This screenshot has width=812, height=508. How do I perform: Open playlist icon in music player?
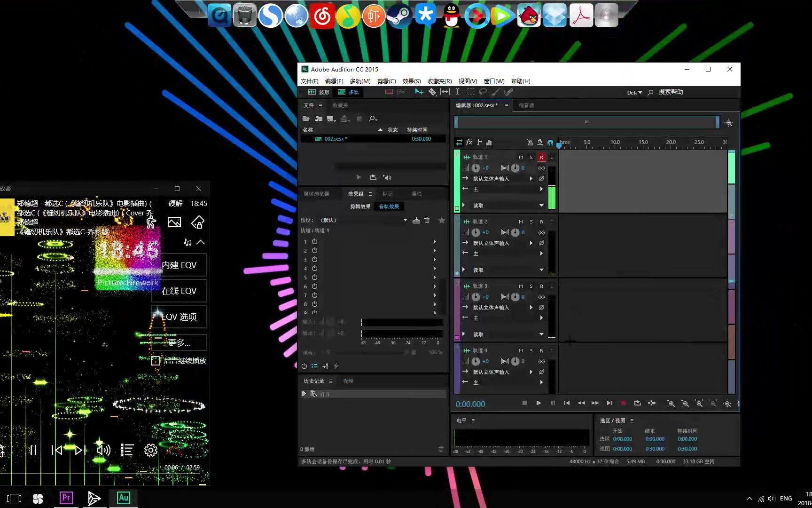127,450
